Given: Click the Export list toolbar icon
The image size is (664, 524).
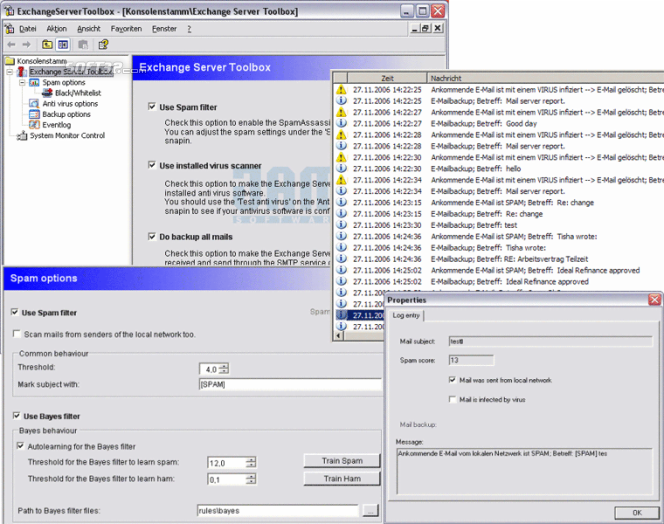Looking at the screenshot, I should point(83,44).
